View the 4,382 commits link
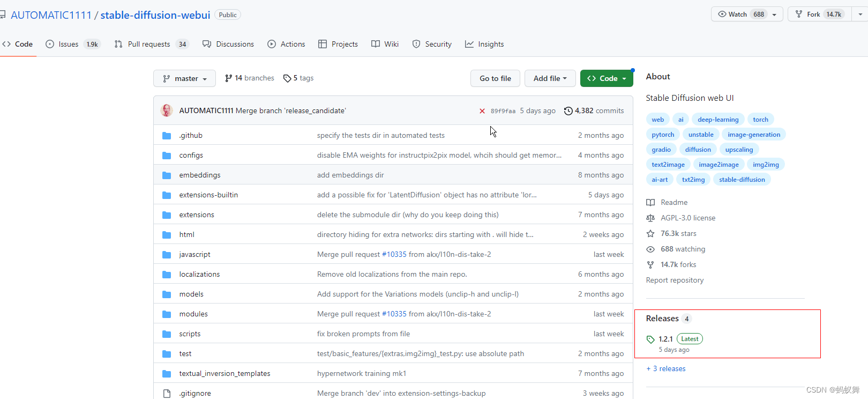The image size is (868, 399). pos(594,111)
